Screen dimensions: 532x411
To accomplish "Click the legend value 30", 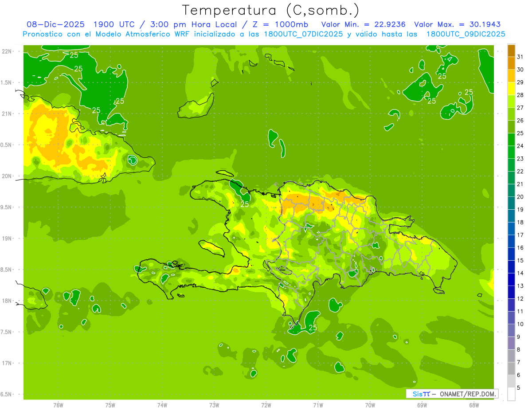I will tap(520, 70).
